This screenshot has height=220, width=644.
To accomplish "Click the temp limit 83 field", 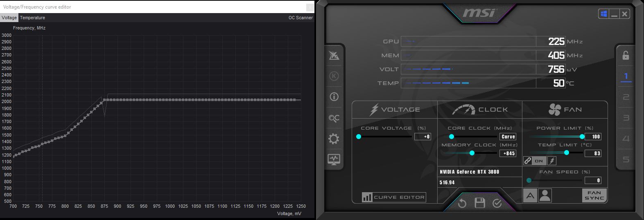I will pos(593,153).
